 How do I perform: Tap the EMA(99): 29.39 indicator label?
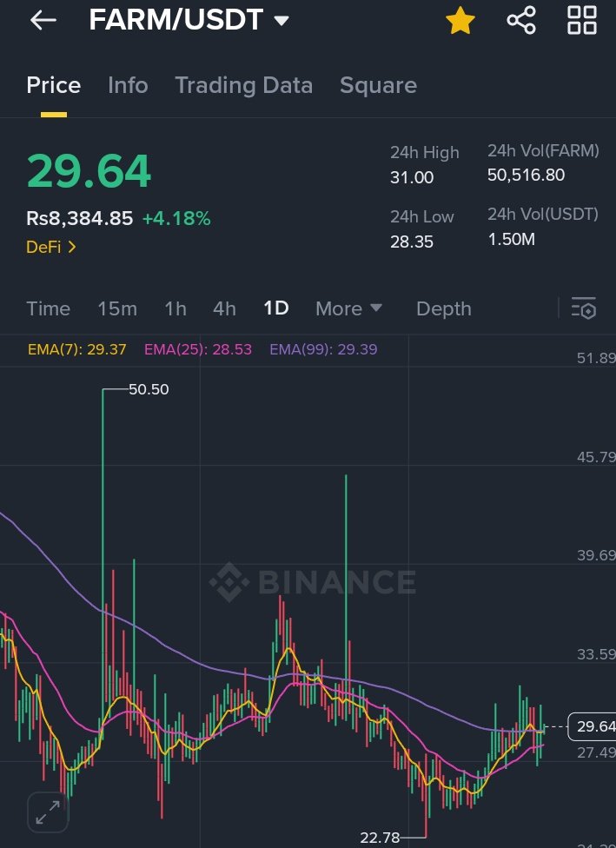click(x=323, y=349)
